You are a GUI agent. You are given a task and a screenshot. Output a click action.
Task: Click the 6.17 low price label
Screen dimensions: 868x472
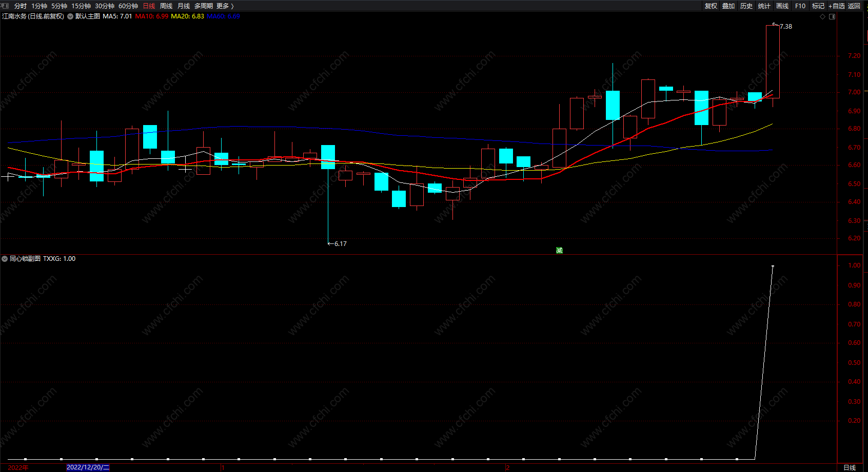[341, 244]
